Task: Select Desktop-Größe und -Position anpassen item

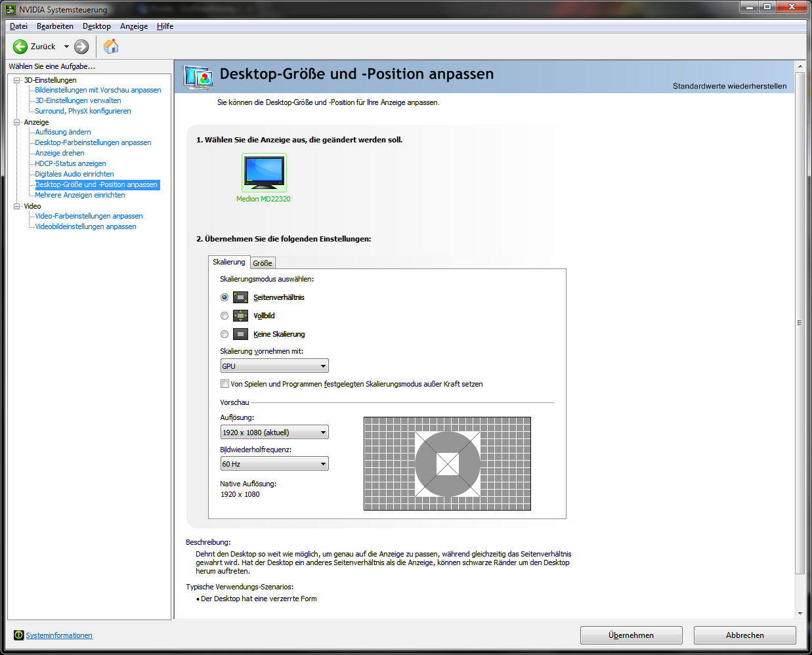Action: tap(96, 184)
